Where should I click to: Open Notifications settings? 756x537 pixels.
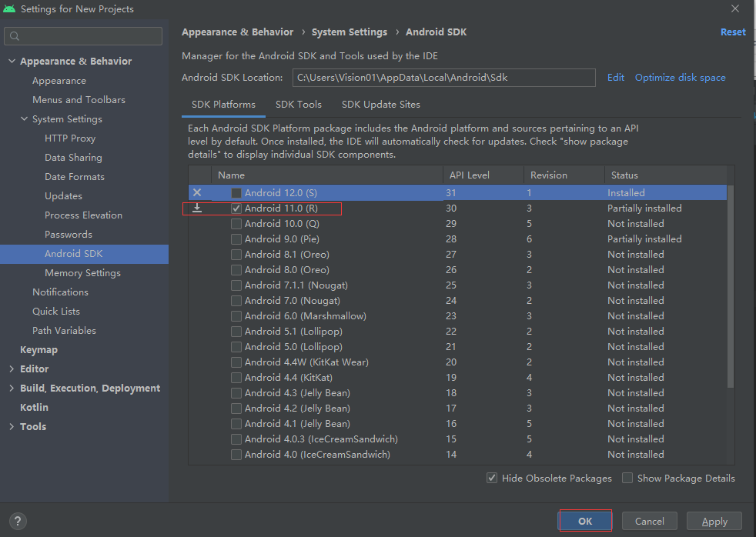pyautogui.click(x=60, y=292)
